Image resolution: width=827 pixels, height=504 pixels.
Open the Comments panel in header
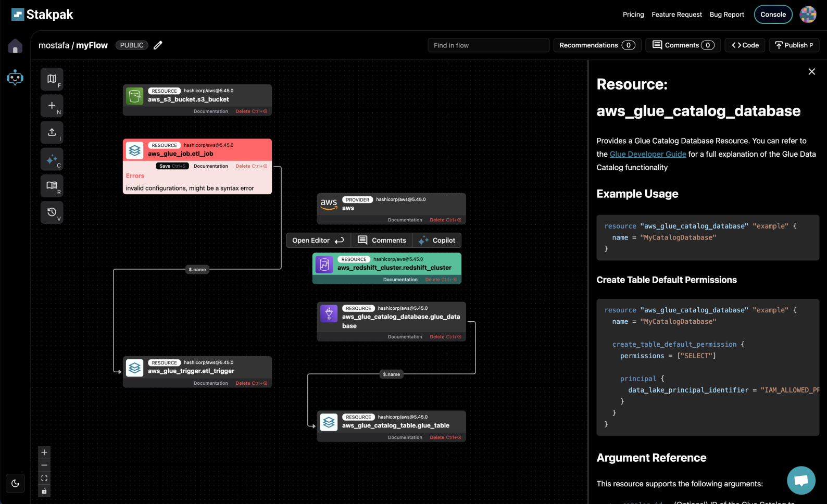tap(683, 45)
